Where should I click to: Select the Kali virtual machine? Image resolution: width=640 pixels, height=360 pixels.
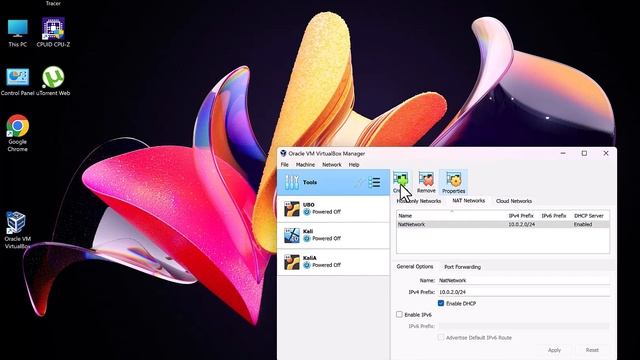(333, 235)
